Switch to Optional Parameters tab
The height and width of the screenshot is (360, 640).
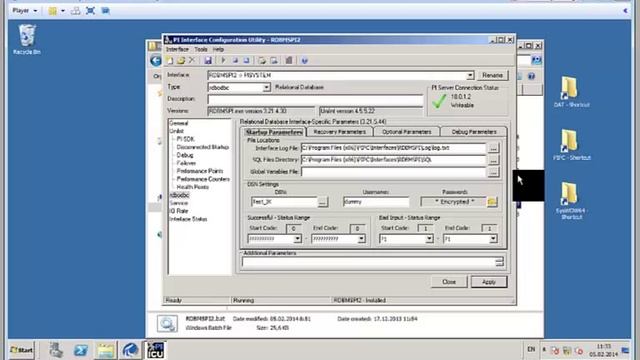point(407,132)
